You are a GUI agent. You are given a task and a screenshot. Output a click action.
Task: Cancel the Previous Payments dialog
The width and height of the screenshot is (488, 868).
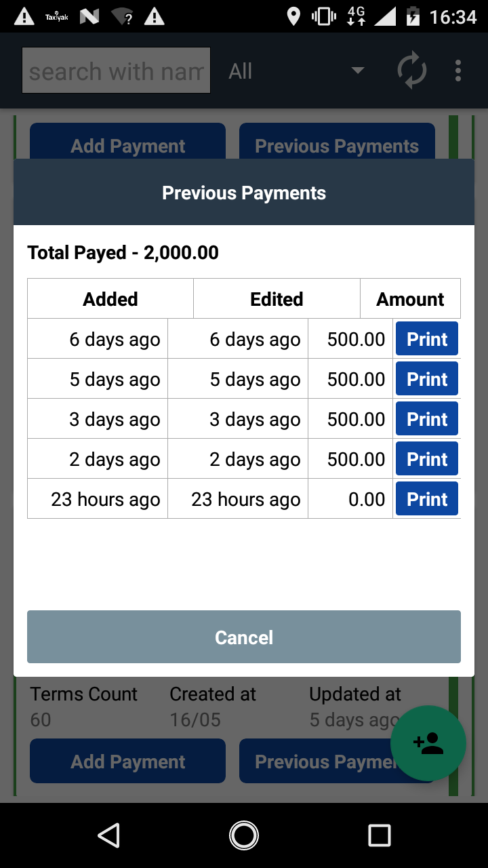click(x=244, y=637)
